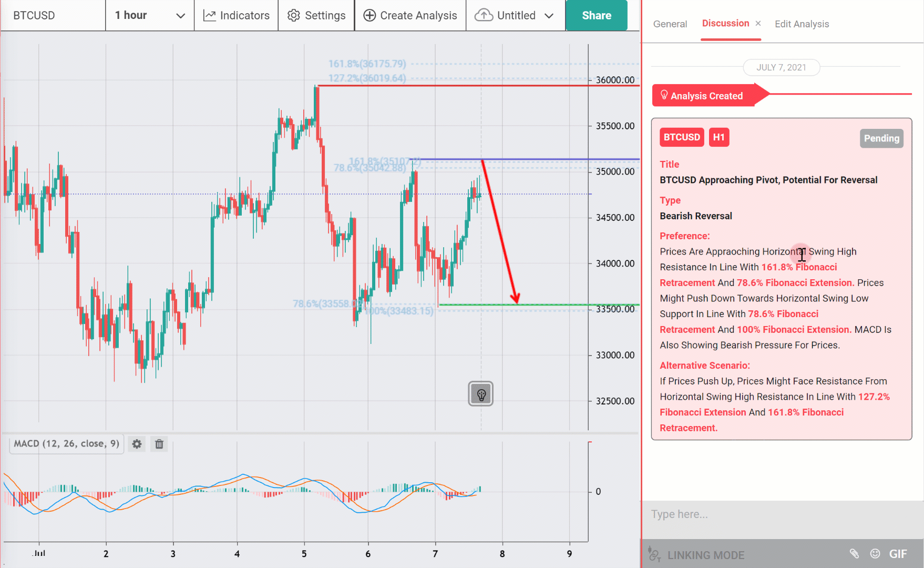Click the H1 timeframe tag
This screenshot has width=924, height=568.
tap(718, 137)
